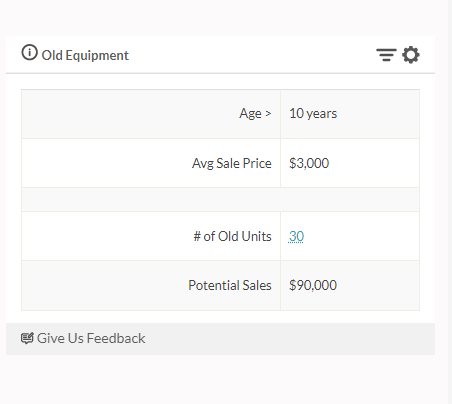Screen dimensions: 452x404
Task: Click the info icon beside Old Equipment
Action: click(x=29, y=53)
